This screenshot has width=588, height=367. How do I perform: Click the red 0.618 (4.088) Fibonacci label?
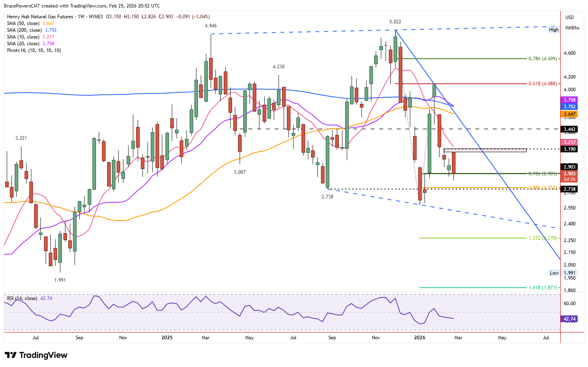542,84
